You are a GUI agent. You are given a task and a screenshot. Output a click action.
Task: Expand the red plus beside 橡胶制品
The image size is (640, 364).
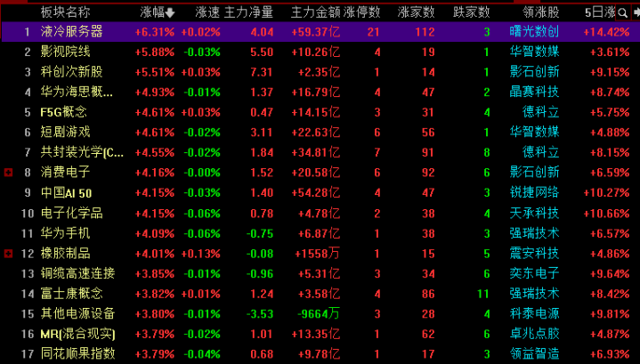tap(8, 254)
